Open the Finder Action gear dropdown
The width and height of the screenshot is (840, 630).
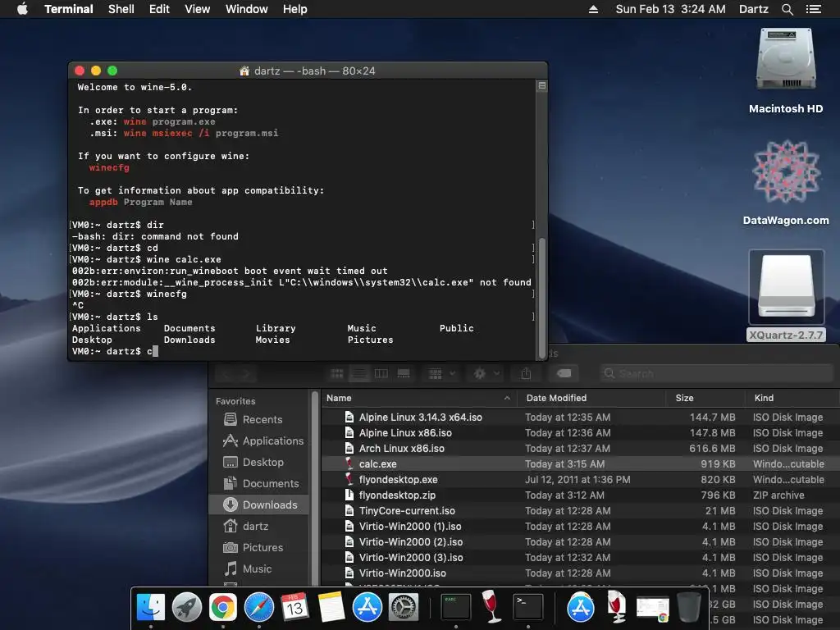click(x=486, y=373)
